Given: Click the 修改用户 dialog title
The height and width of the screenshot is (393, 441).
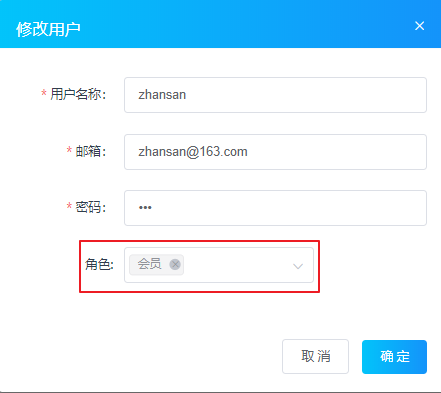Looking at the screenshot, I should pyautogui.click(x=48, y=29).
